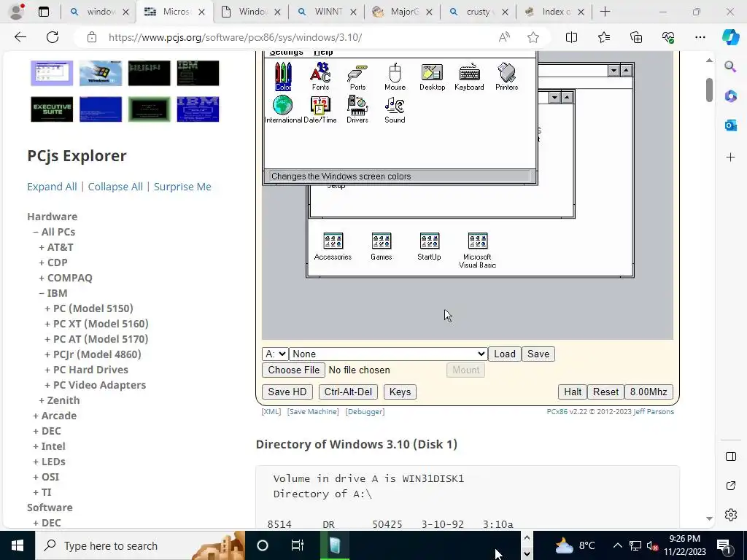Expand the Zenith tree node
747x560 pixels.
[42, 400]
